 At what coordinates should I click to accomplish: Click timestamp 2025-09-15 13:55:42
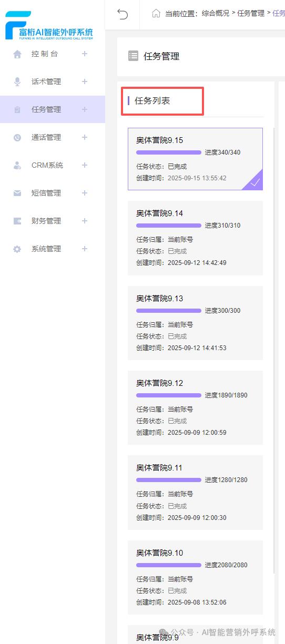click(197, 178)
